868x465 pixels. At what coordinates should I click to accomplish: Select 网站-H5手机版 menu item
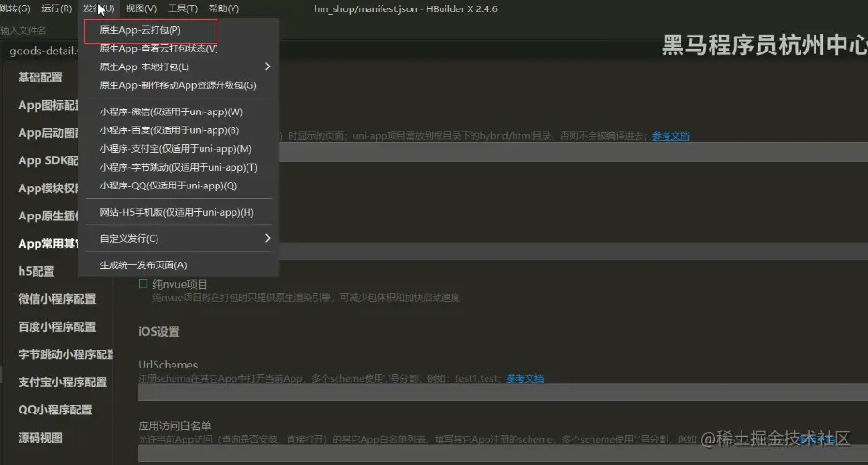click(178, 212)
